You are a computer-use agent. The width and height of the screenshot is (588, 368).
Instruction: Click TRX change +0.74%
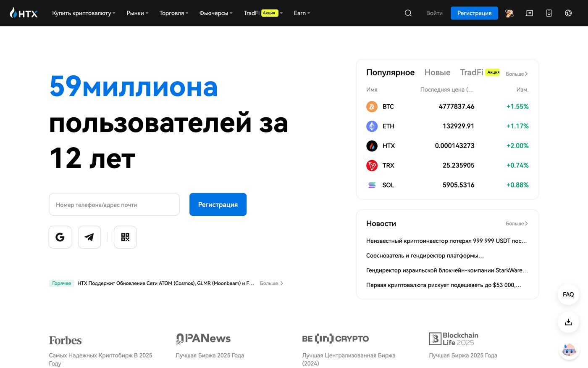(x=517, y=165)
